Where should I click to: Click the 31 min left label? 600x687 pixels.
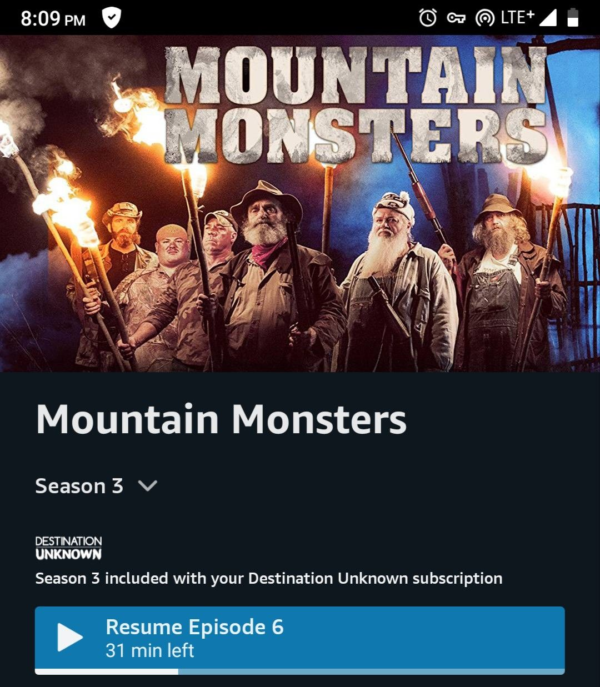(149, 651)
